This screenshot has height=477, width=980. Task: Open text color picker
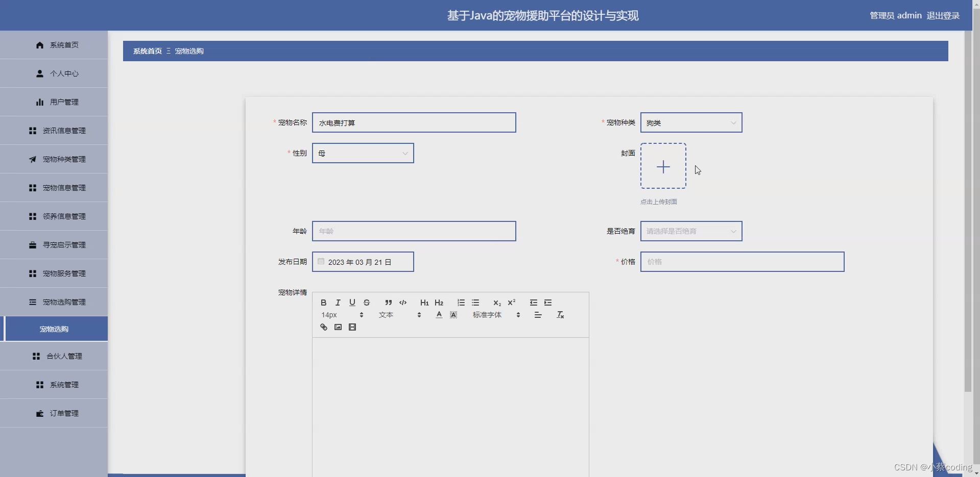point(439,315)
